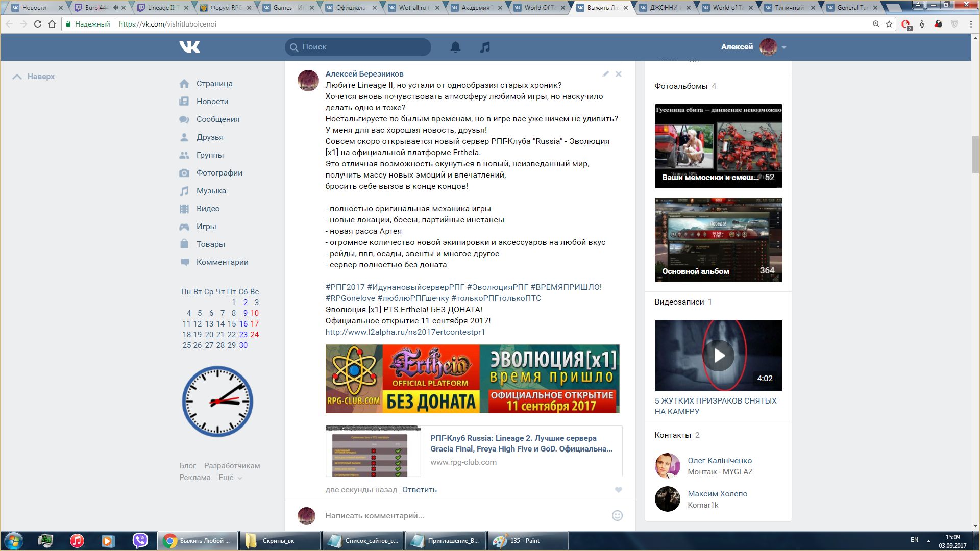Click the Opera extension icon in toolbar
The image size is (980, 551).
[x=906, y=24]
